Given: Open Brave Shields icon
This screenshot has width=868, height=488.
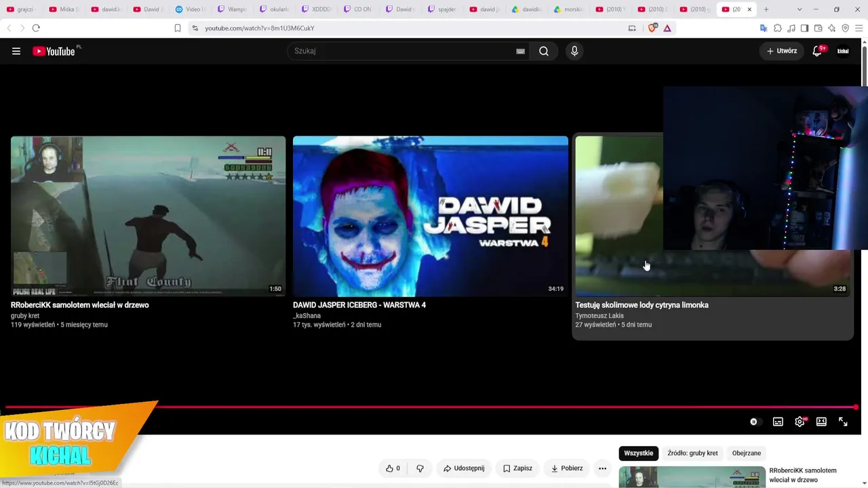Looking at the screenshot, I should click(x=653, y=28).
